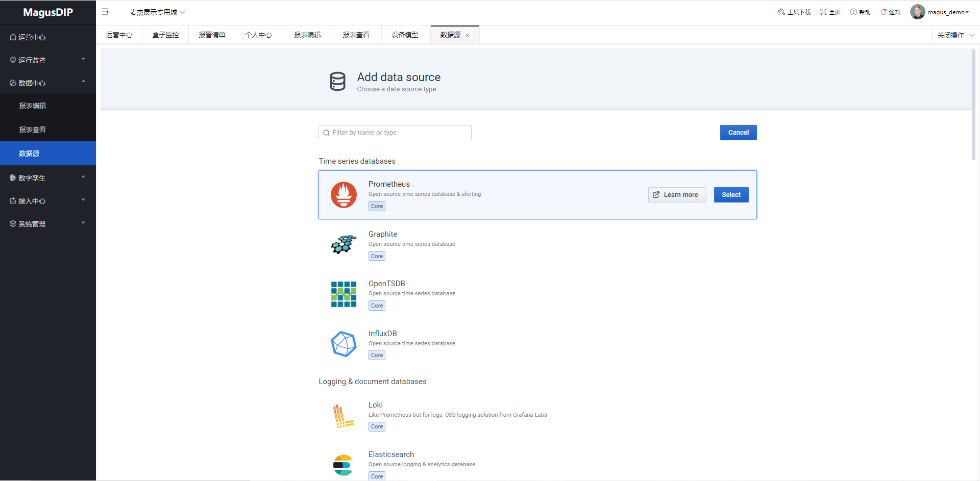Click the Core badge under OpenTSDB

pos(377,306)
